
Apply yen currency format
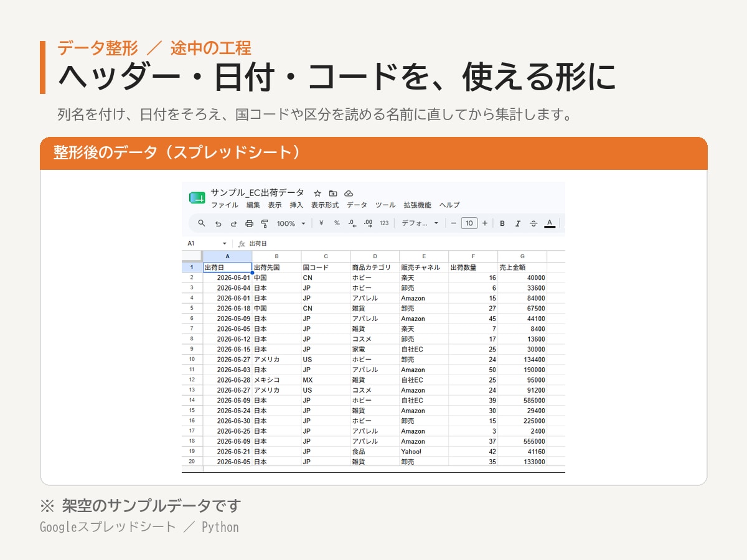click(x=321, y=223)
